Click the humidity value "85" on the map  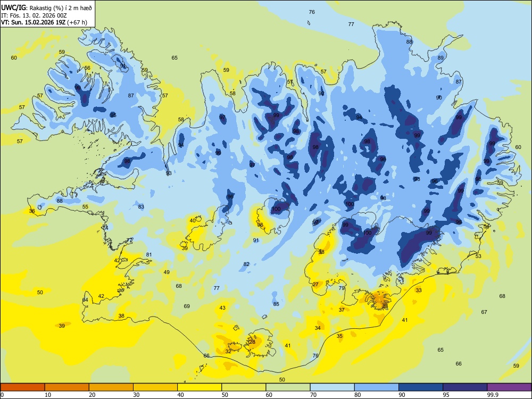click(276, 304)
